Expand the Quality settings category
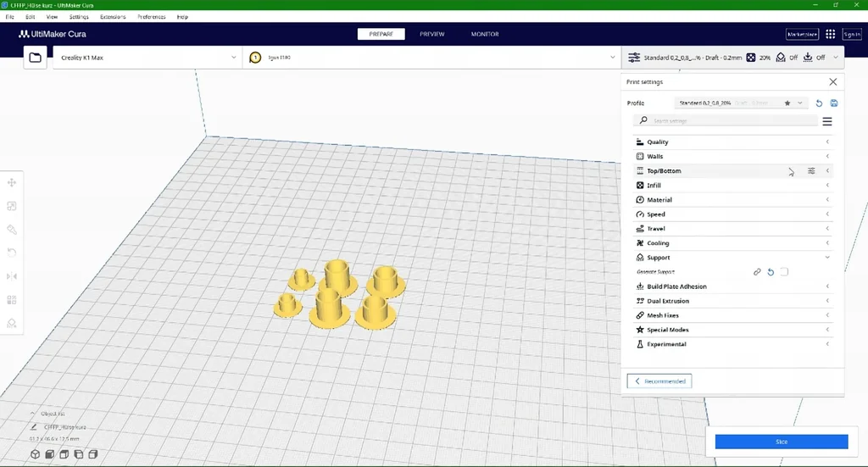The width and height of the screenshot is (868, 467). point(732,142)
